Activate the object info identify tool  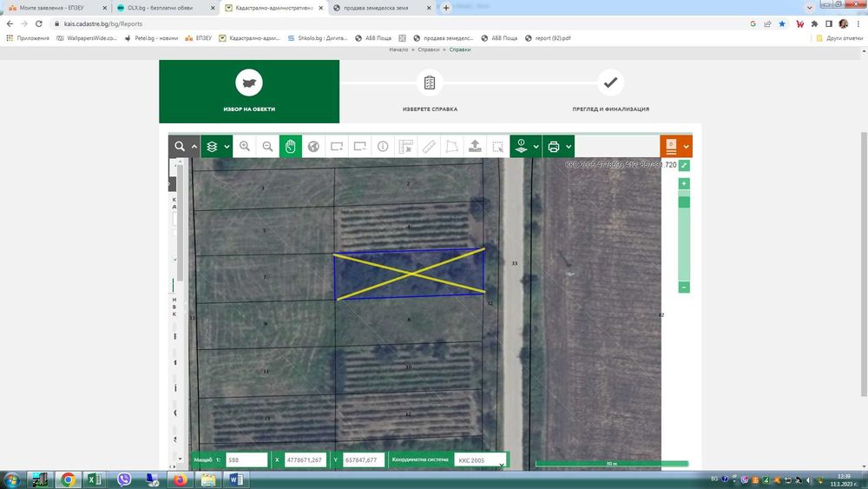tap(382, 147)
